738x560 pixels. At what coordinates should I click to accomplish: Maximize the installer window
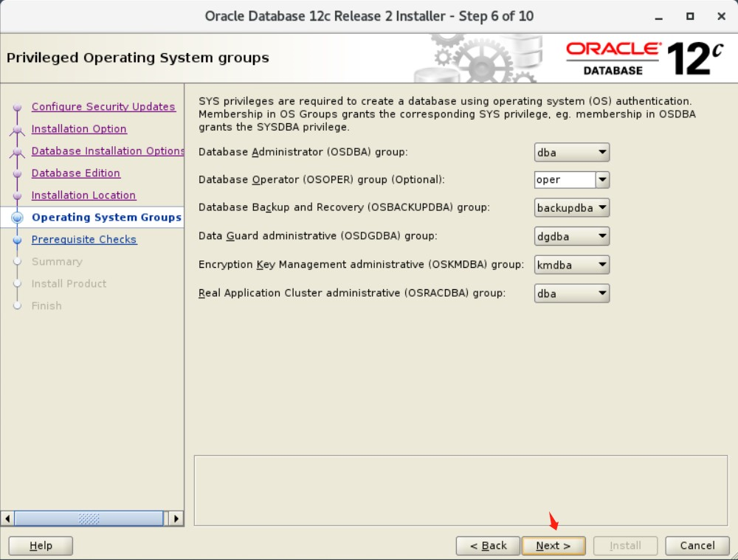pyautogui.click(x=690, y=16)
